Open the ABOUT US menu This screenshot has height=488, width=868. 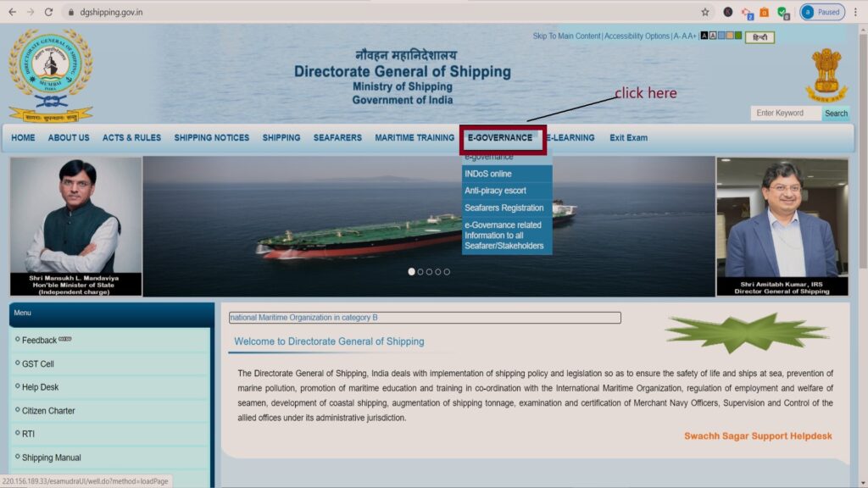[x=69, y=138]
